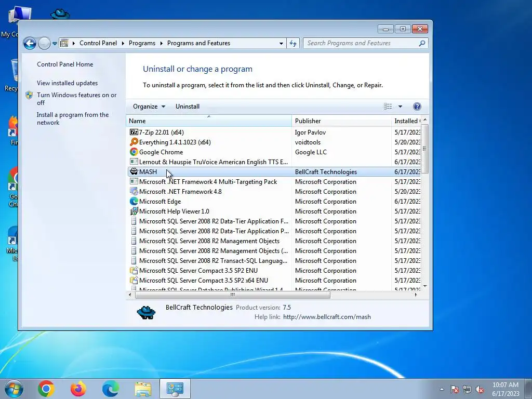Go to Control Panel breadcrumb
The width and height of the screenshot is (532, 399).
click(x=98, y=43)
